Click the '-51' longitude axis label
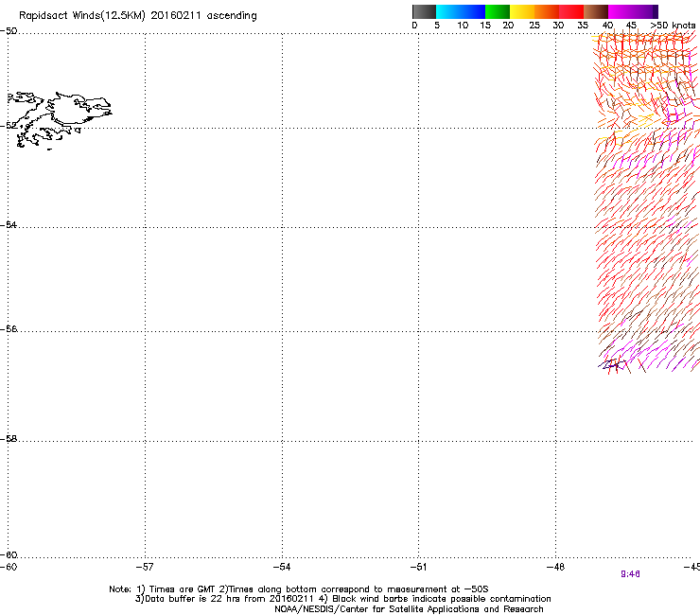This screenshot has height=615, width=700. tap(418, 567)
